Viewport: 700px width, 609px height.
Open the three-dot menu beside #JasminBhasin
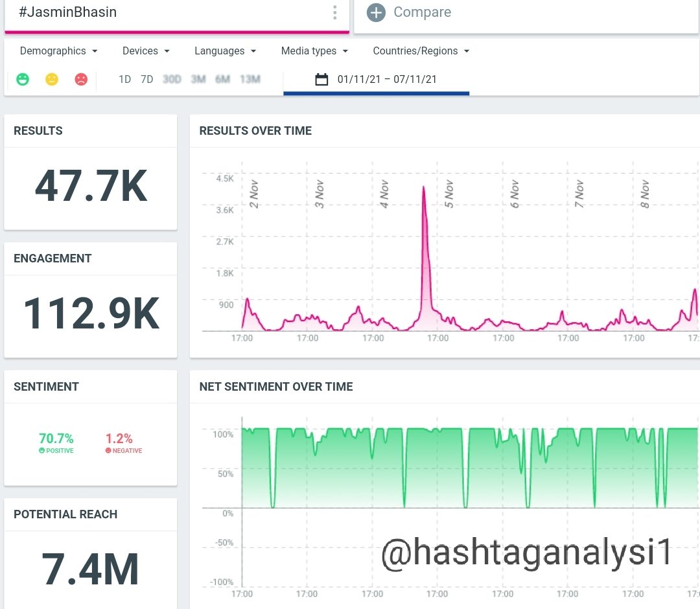click(335, 12)
